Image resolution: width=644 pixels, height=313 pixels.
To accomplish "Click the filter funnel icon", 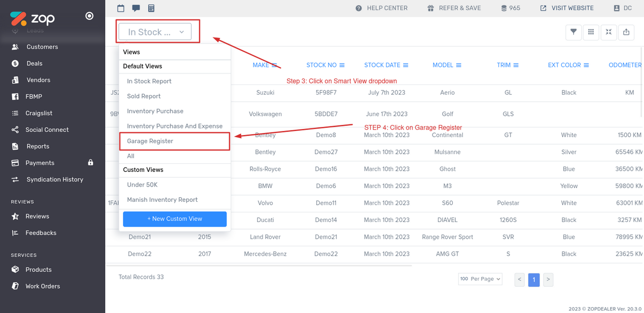I will [x=573, y=32].
